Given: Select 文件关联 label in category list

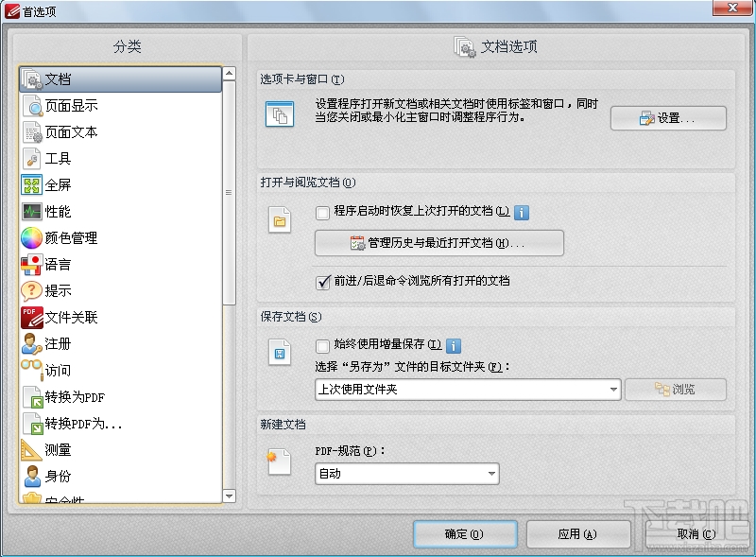Looking at the screenshot, I should [x=72, y=317].
